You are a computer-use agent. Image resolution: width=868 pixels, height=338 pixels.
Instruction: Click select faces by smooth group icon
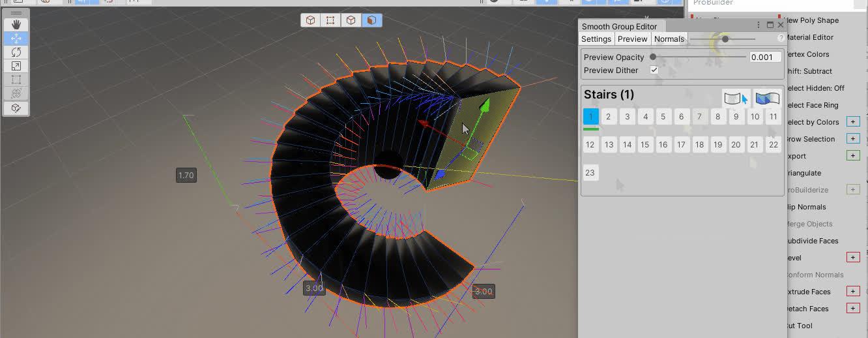pos(736,99)
